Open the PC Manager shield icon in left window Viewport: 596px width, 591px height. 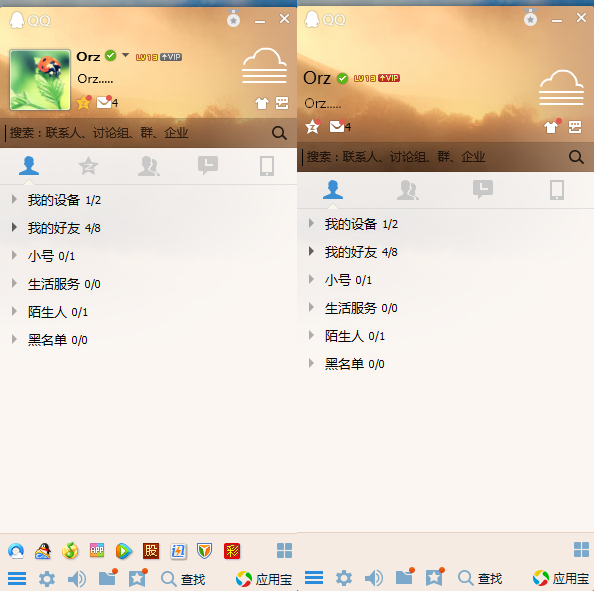(204, 551)
